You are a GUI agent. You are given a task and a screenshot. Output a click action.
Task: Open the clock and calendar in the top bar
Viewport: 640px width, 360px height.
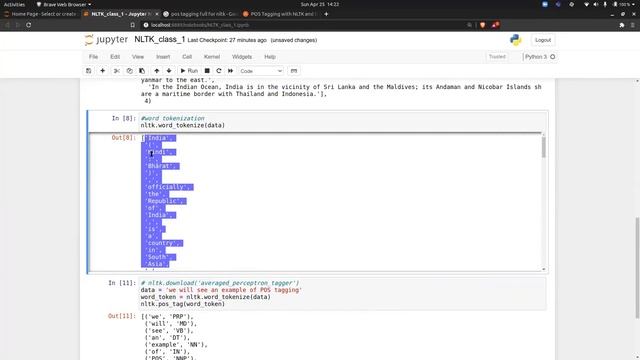[x=320, y=4]
